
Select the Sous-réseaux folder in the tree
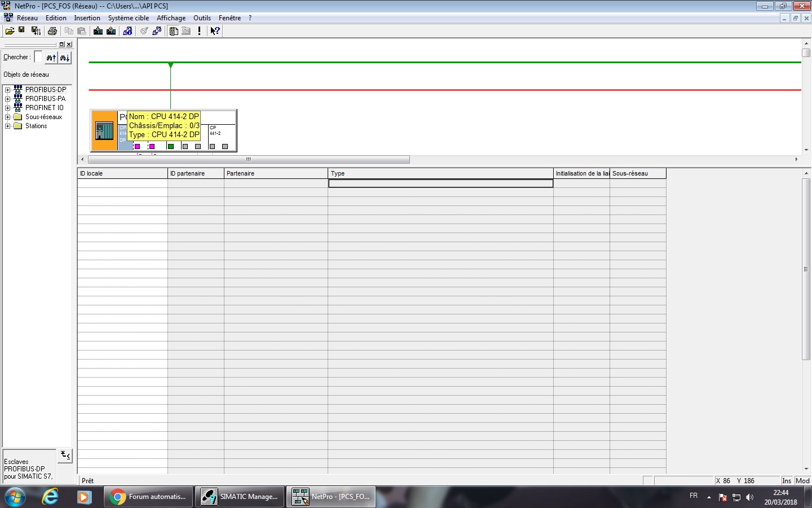(x=43, y=117)
